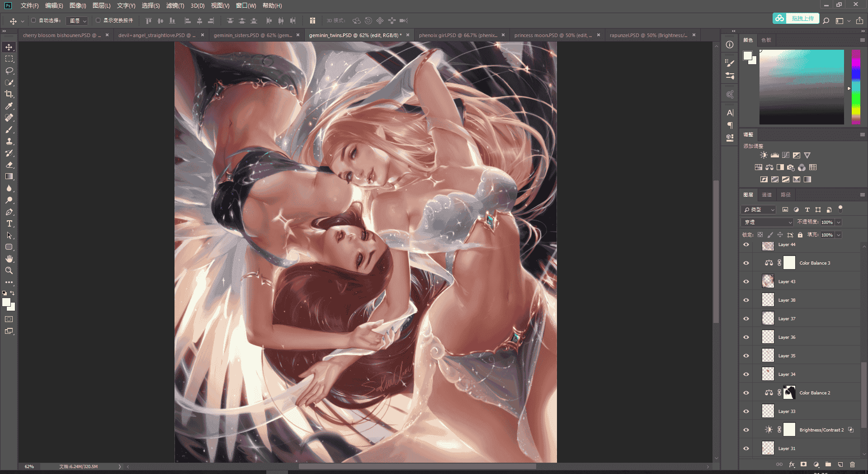Toggle visibility of Layer 43
The width and height of the screenshot is (868, 474).
click(746, 282)
